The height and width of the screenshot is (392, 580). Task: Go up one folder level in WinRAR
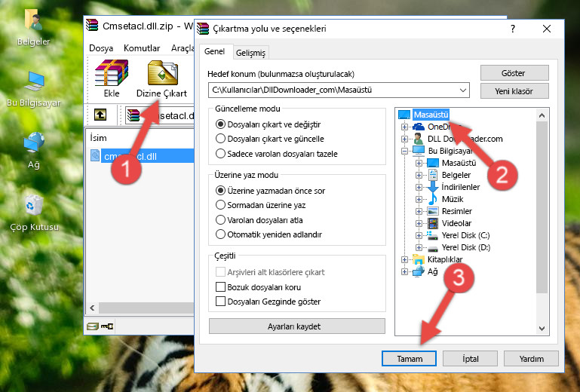[100, 115]
